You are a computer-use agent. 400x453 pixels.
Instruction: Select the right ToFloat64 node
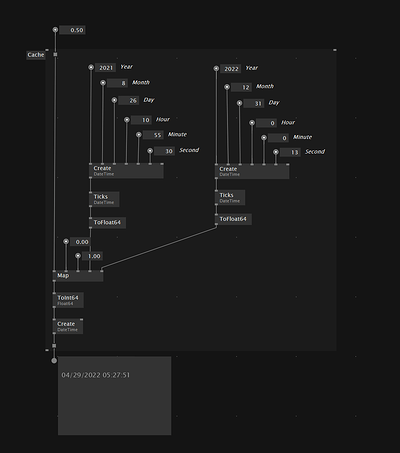click(x=233, y=219)
